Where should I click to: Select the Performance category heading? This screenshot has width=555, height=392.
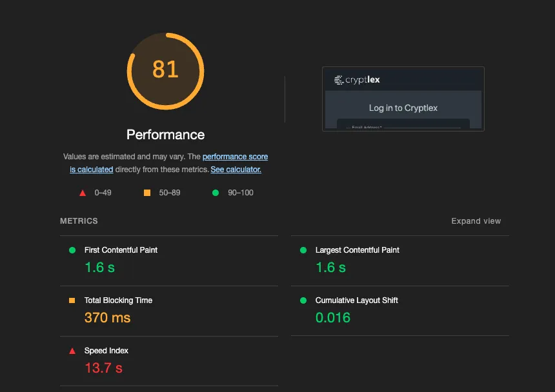[x=165, y=135]
